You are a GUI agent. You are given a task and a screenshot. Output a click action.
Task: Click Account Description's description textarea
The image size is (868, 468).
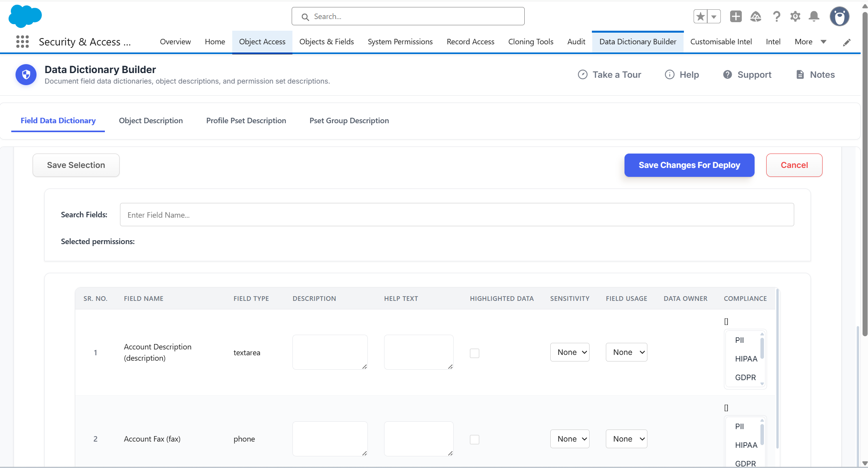[x=330, y=352]
